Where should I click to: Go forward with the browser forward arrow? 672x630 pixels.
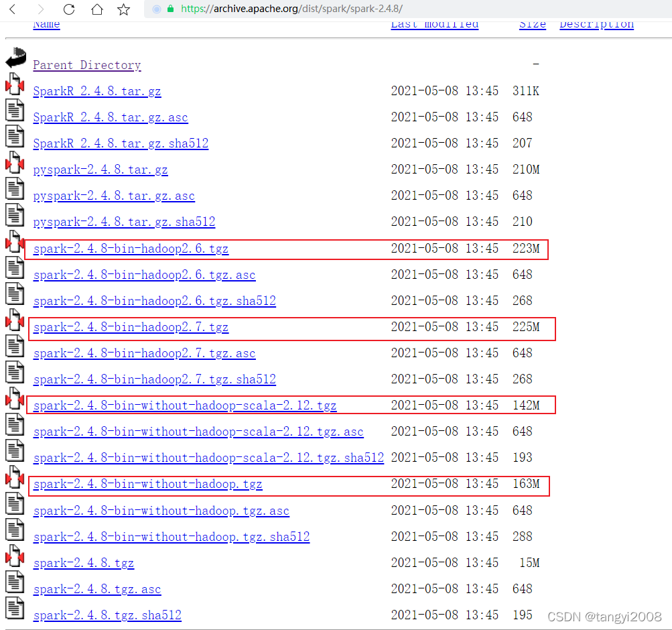(41, 9)
